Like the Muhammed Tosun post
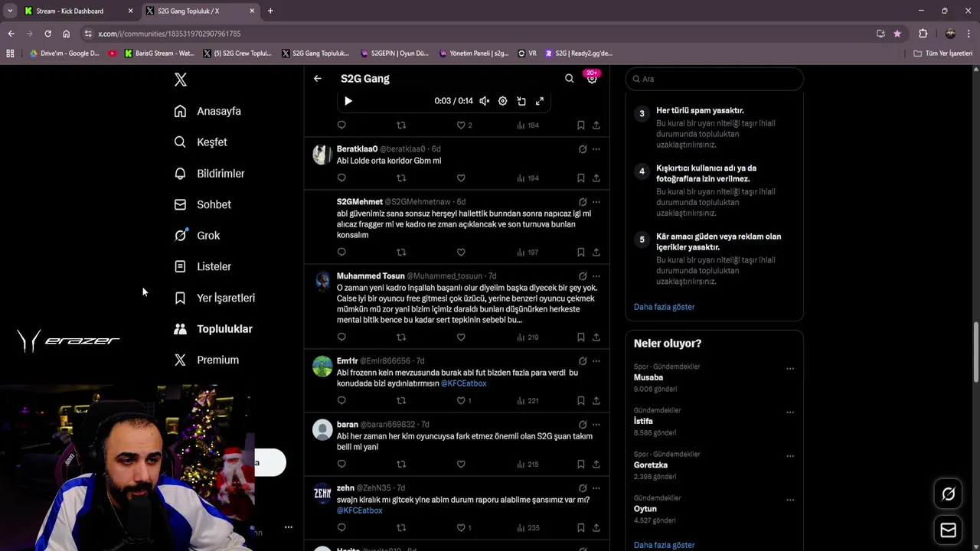Viewport: 980px width, 551px height. tap(461, 337)
